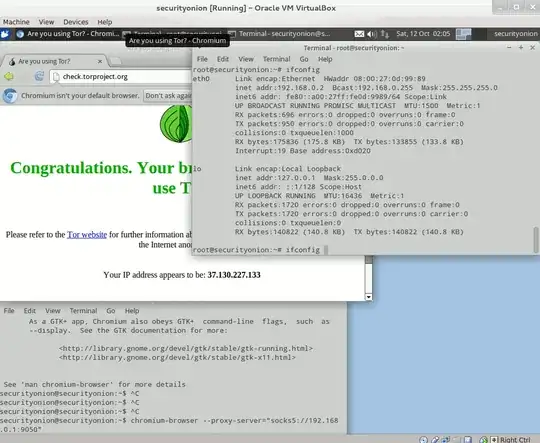
Task: Open View menu in root terminal
Action: (x=246, y=59)
